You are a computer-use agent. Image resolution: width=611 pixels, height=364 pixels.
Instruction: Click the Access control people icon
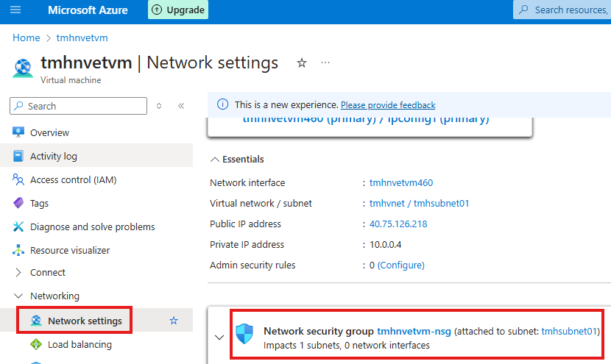click(18, 179)
